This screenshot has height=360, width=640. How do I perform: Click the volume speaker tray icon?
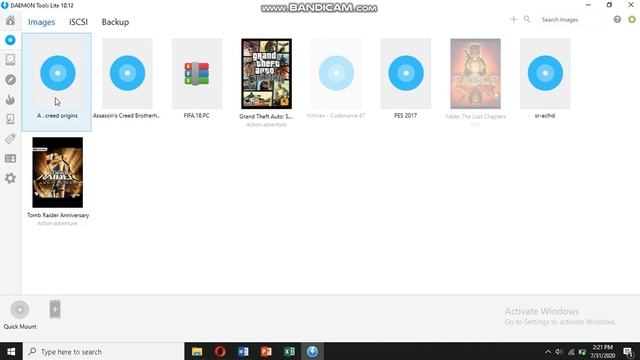pos(559,352)
